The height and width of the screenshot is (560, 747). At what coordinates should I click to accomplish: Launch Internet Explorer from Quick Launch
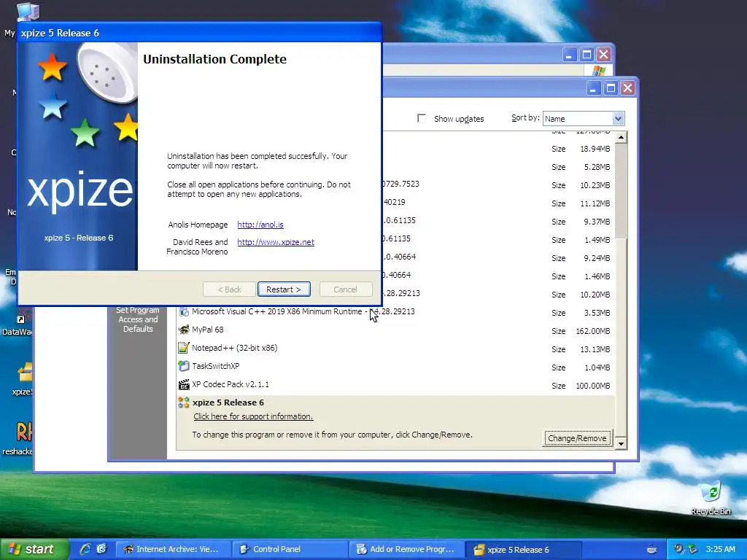(x=85, y=549)
